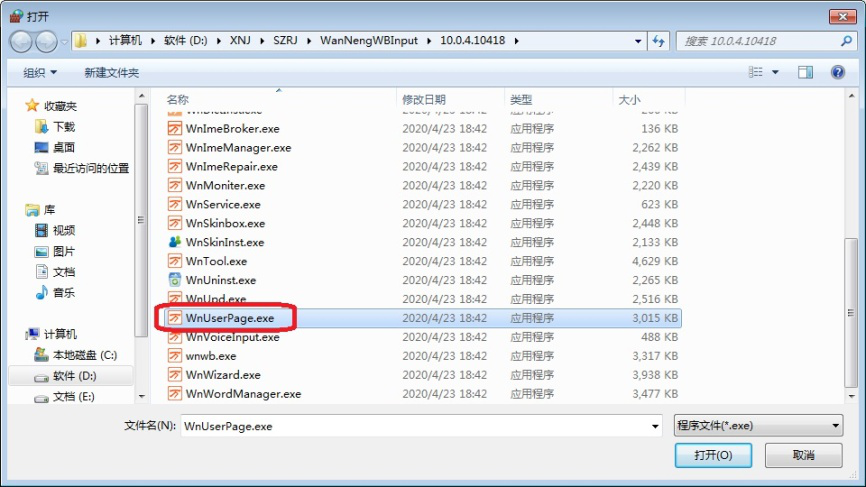
Task: Click the 取消 button
Action: pyautogui.click(x=804, y=455)
